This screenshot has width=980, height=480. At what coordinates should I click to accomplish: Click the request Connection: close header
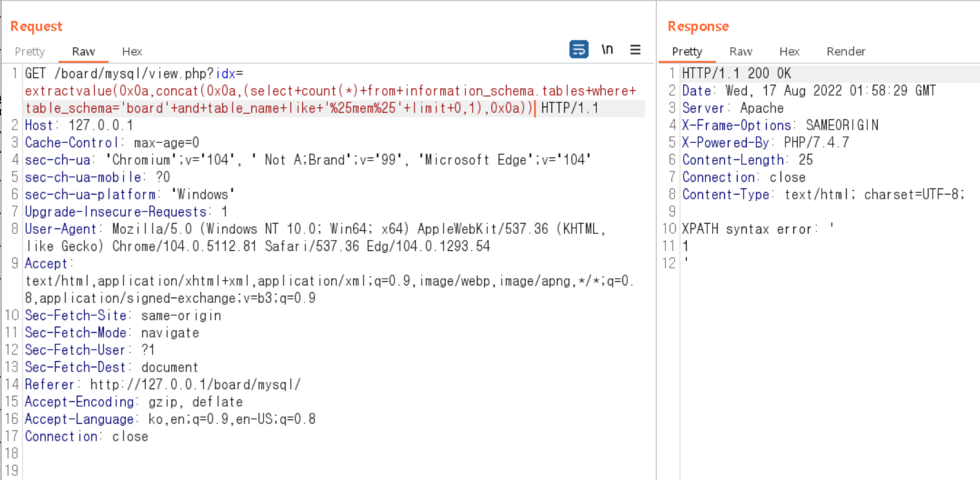point(87,436)
